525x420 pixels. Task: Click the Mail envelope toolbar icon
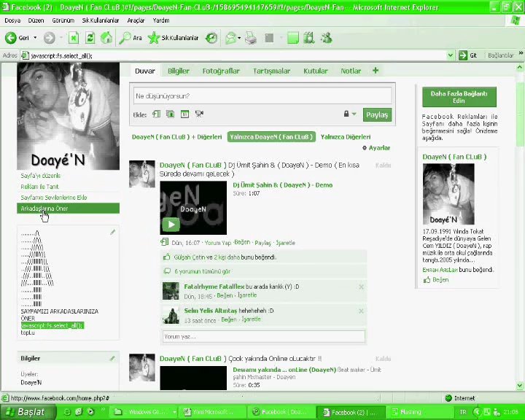230,38
